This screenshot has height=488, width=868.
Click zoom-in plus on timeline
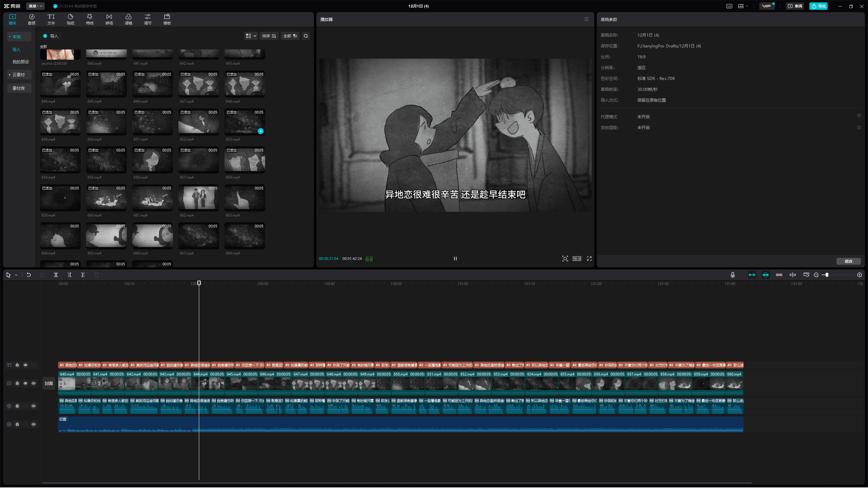tap(860, 275)
